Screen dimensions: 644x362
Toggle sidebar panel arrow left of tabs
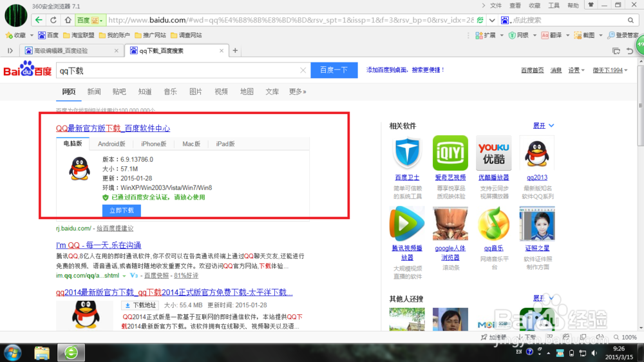pos(10,50)
